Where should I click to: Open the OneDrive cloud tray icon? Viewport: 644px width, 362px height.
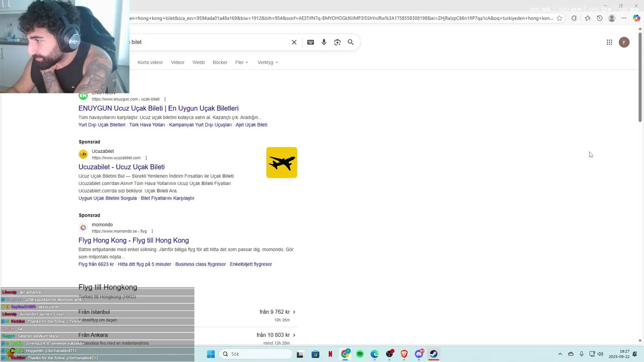(571, 354)
